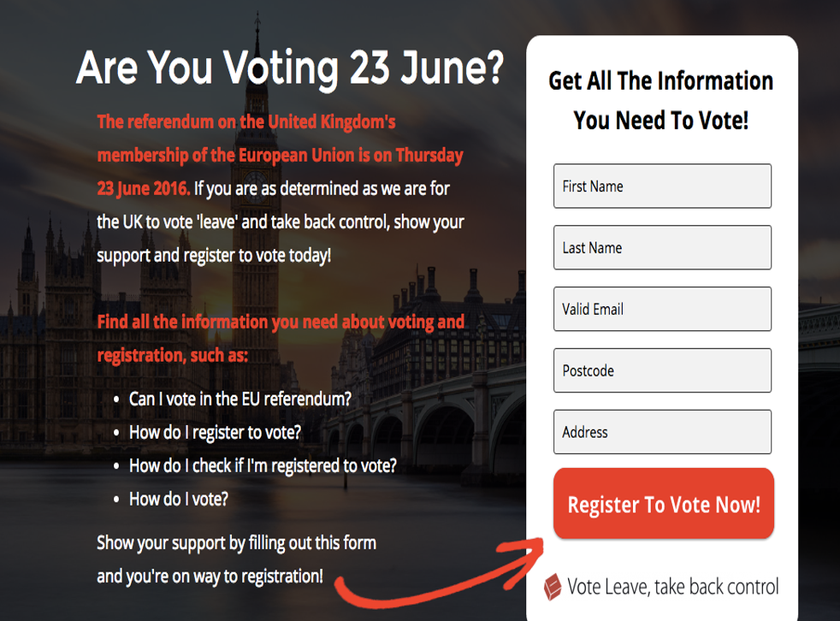
Task: Click 'Find all the information you need' text
Action: 281,338
